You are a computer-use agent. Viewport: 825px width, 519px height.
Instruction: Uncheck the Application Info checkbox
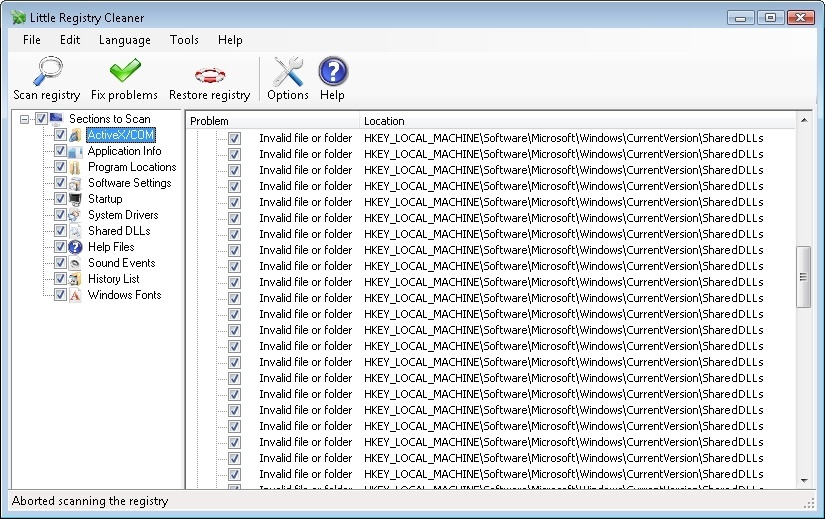tap(60, 151)
